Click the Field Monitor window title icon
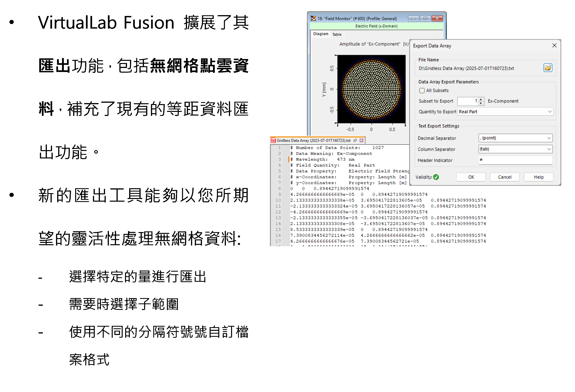This screenshot has width=575, height=392. [313, 19]
